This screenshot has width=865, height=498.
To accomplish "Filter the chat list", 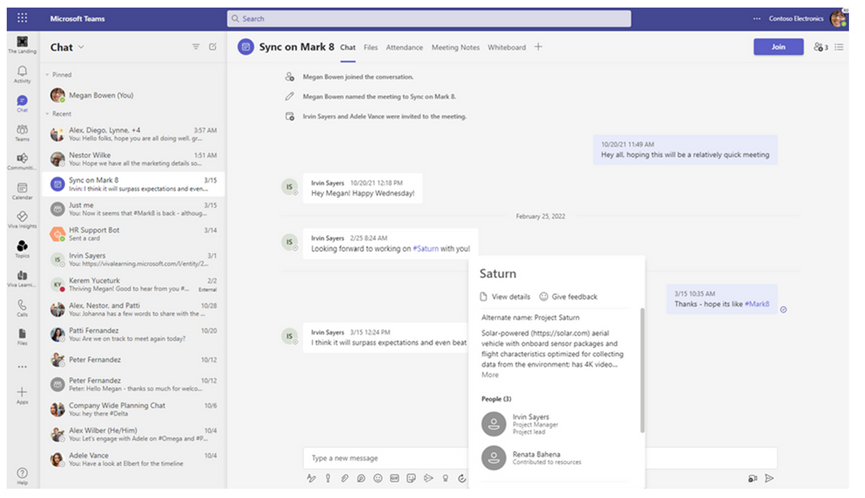I will click(196, 47).
